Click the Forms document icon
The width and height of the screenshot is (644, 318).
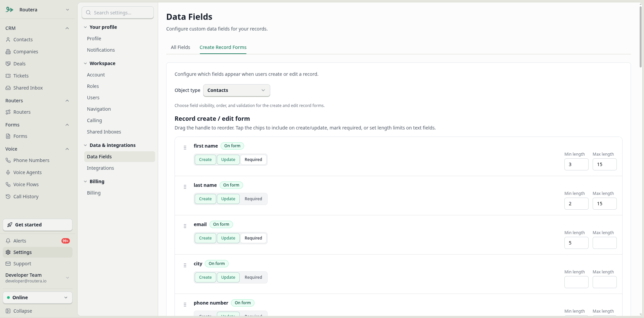(8, 136)
